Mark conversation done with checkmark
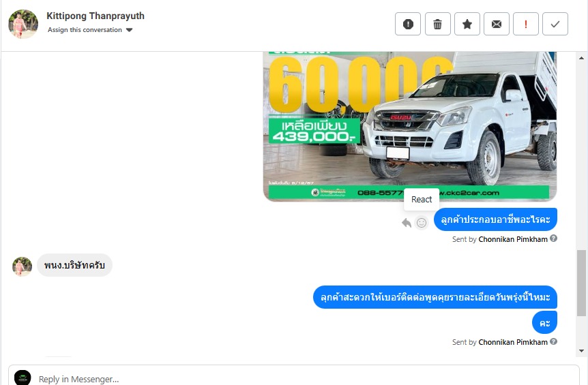Image resolution: width=588 pixels, height=385 pixels. 555,24
